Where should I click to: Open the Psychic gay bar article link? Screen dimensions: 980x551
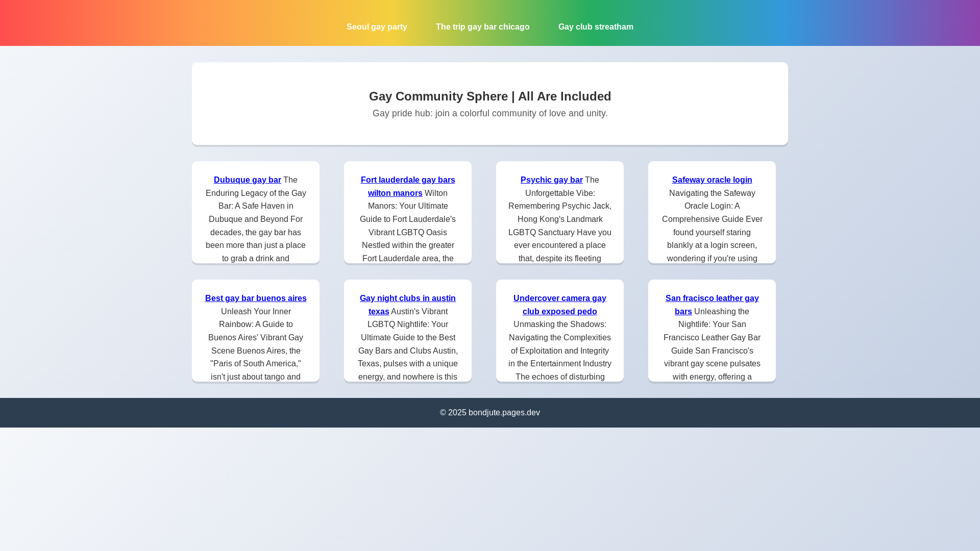pyautogui.click(x=551, y=180)
